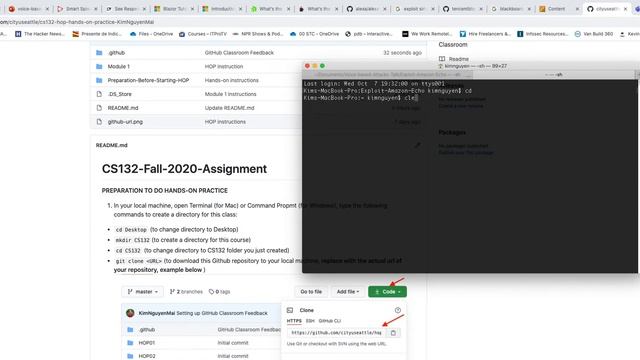Open the 'Content' browser tab
This screenshot has height=360, width=640.
point(558,9)
